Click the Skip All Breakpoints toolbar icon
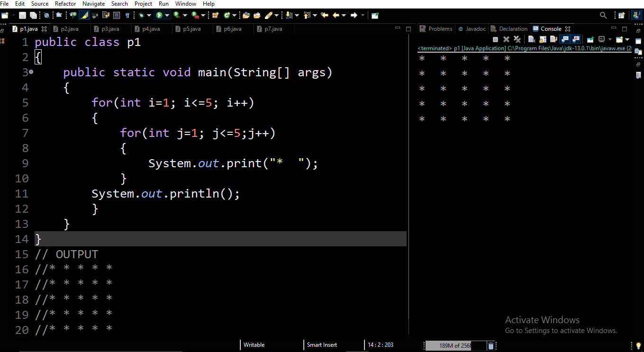This screenshot has width=644, height=352. (x=46, y=15)
